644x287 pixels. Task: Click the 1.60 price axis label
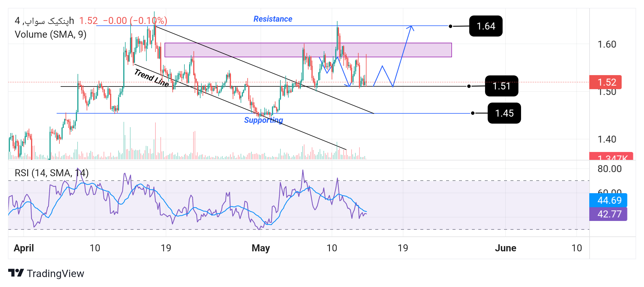pos(607,44)
